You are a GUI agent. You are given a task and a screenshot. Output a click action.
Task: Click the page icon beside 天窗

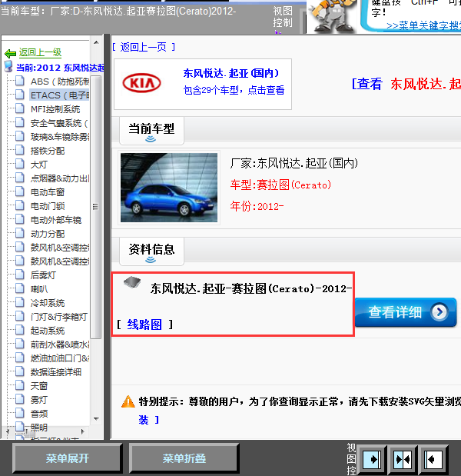pyautogui.click(x=20, y=385)
